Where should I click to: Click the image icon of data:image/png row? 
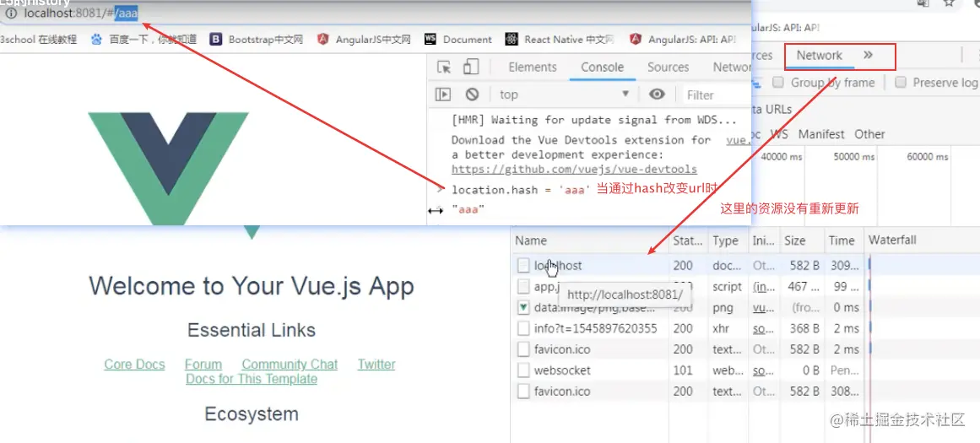[x=523, y=308]
